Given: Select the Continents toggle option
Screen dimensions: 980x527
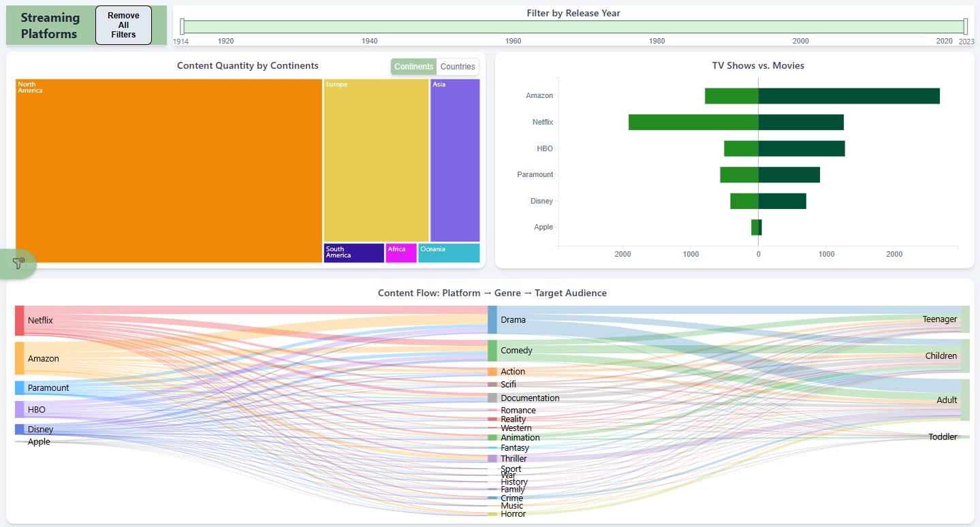Looking at the screenshot, I should (413, 67).
